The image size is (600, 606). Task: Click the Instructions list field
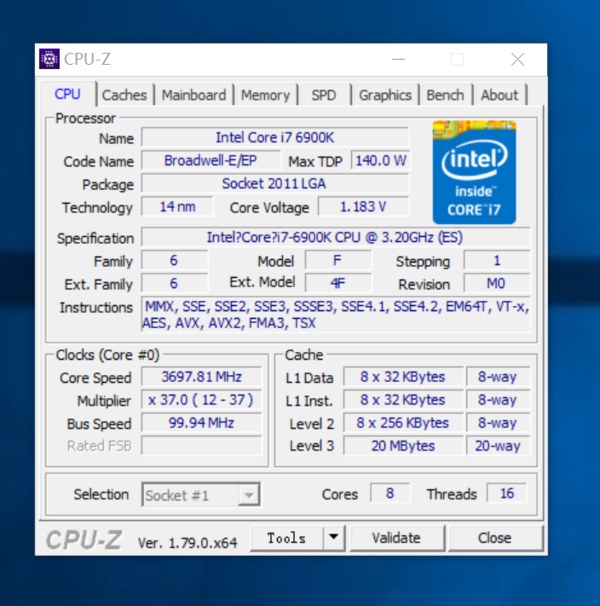pos(336,314)
